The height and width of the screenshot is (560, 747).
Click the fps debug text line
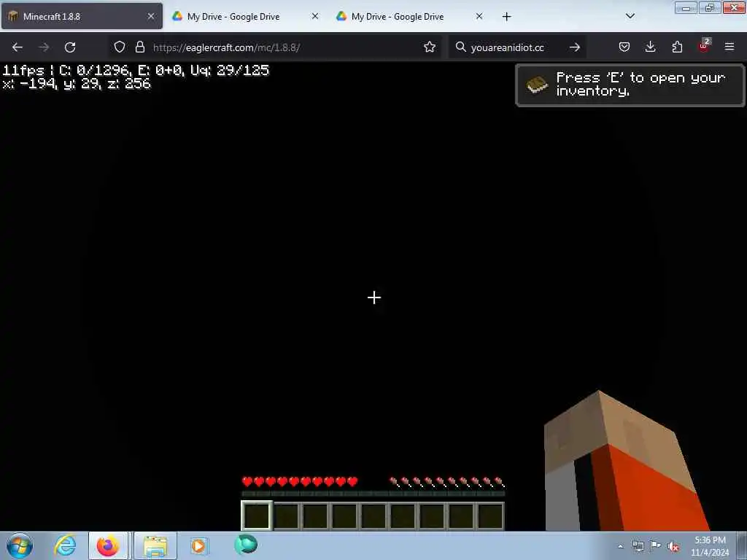[x=136, y=71]
